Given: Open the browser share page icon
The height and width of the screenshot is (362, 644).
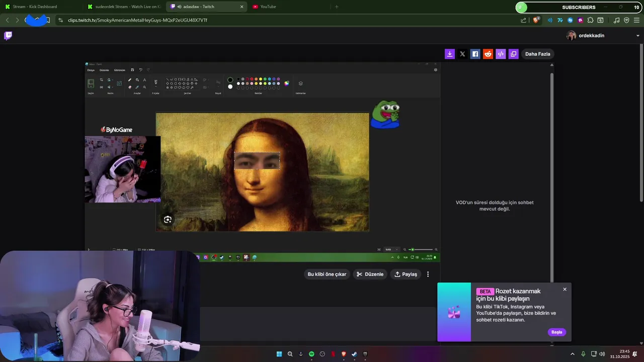Looking at the screenshot, I should 523,20.
